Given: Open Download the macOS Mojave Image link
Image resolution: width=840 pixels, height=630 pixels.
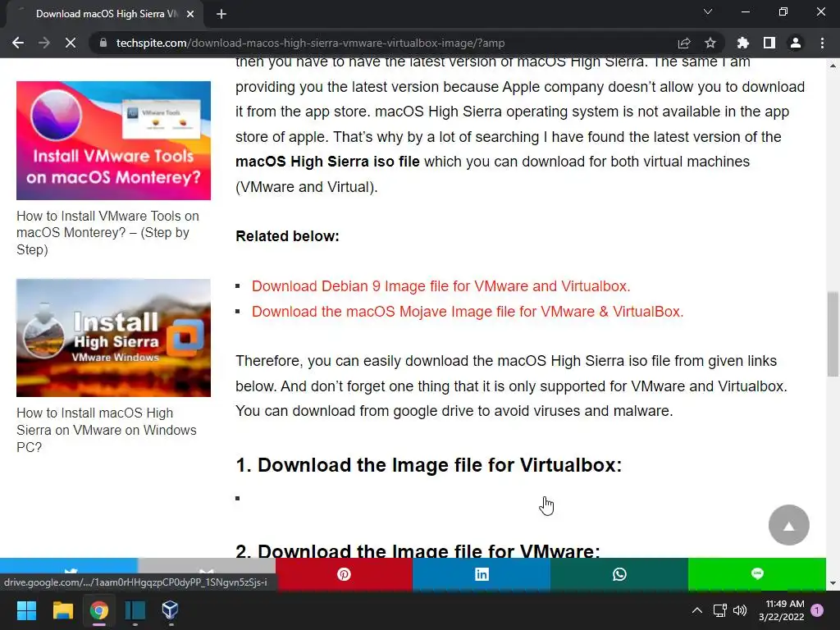Looking at the screenshot, I should [x=468, y=311].
